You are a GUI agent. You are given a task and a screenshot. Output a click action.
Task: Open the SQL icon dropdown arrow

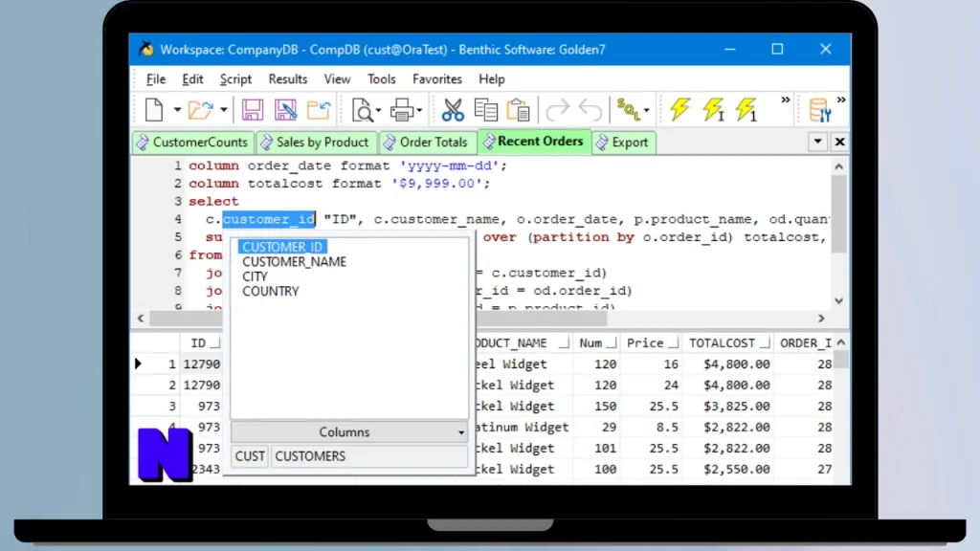(646, 111)
